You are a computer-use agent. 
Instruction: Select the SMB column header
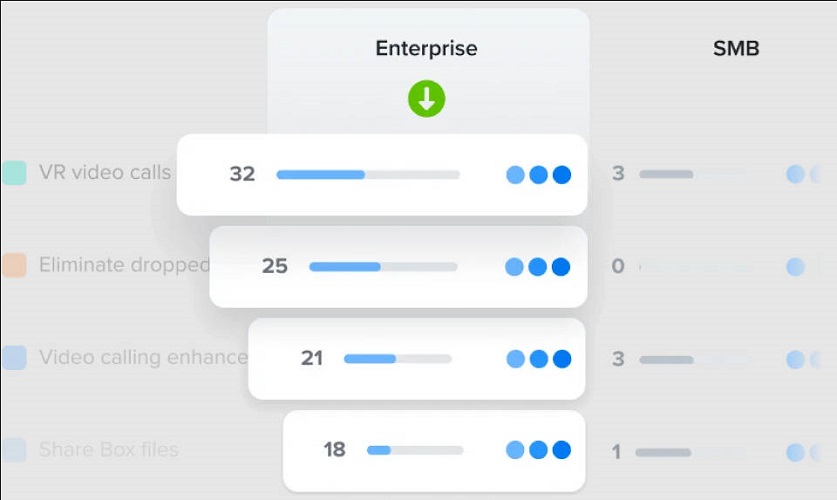click(x=736, y=48)
